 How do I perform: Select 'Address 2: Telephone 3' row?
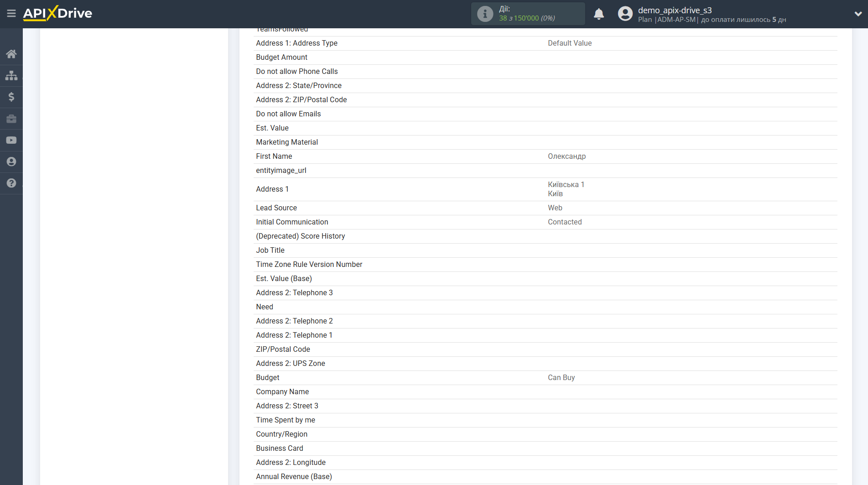tap(546, 293)
